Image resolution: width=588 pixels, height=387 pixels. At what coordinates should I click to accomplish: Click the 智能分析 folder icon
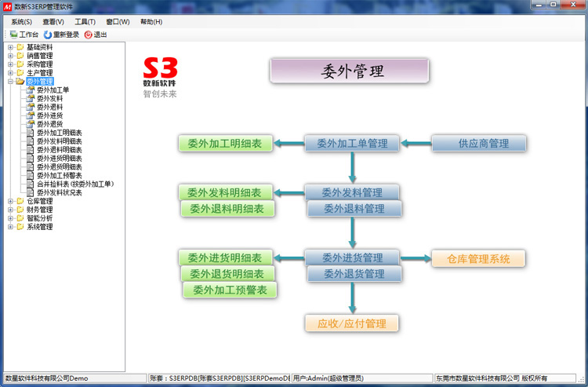coord(20,218)
